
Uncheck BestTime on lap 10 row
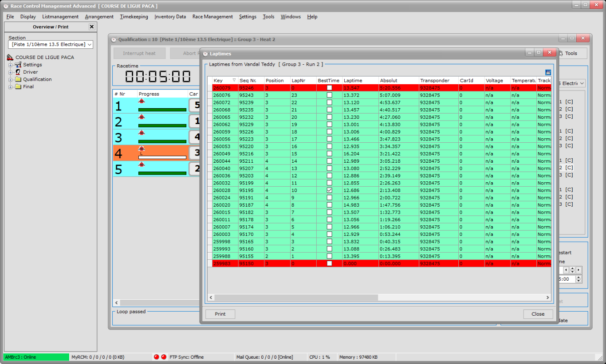(x=329, y=190)
